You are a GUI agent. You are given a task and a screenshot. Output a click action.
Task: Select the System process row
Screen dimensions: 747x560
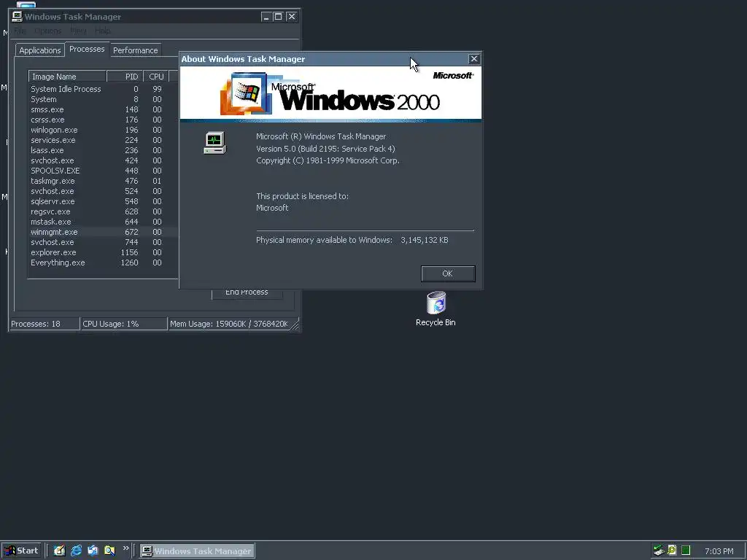103,99
